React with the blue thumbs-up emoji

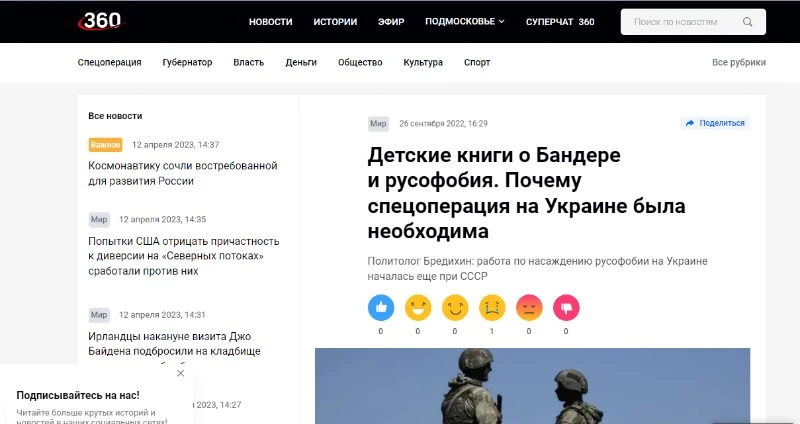click(381, 308)
